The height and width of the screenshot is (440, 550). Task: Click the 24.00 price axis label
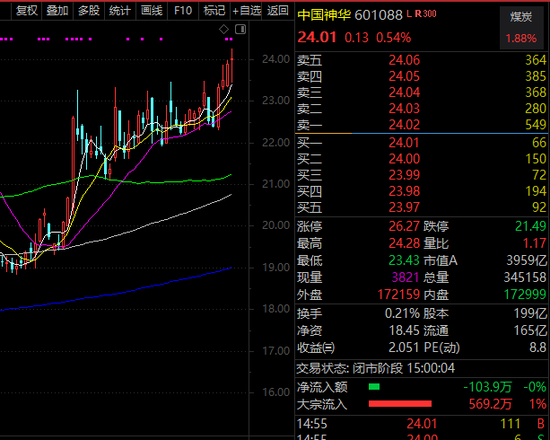point(276,59)
